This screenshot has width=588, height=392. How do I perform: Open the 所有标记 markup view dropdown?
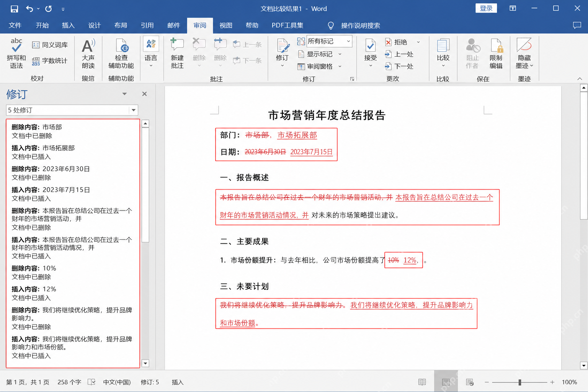(x=329, y=41)
